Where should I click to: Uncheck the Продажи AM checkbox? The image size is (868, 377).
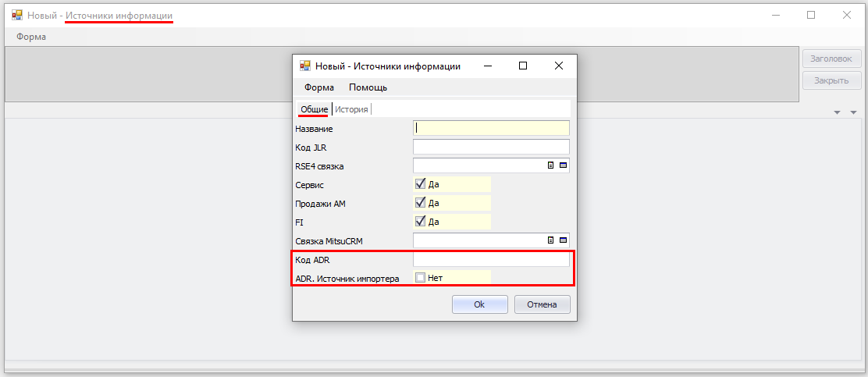420,203
